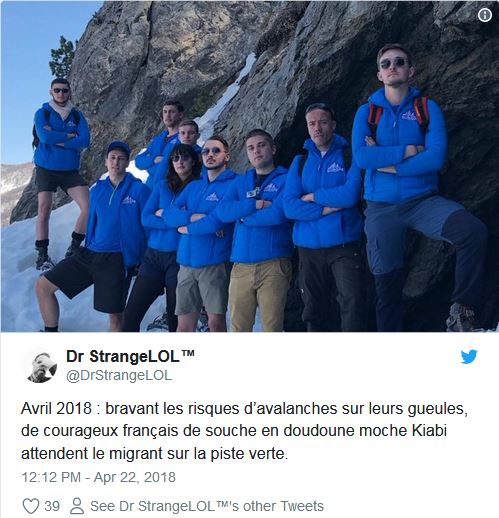Click the person in khaki trousers
499x518 pixels.
click(258, 230)
